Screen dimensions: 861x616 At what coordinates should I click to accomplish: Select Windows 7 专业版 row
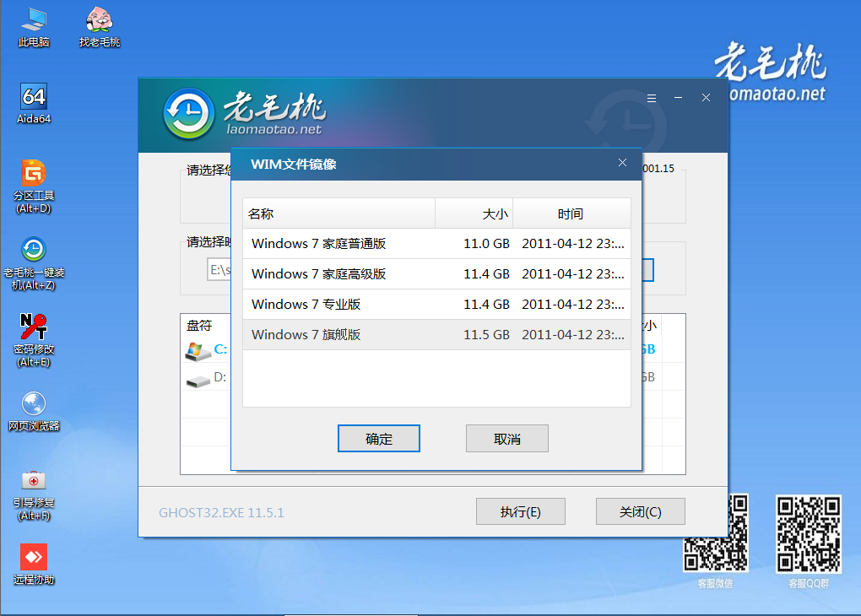tap(436, 304)
